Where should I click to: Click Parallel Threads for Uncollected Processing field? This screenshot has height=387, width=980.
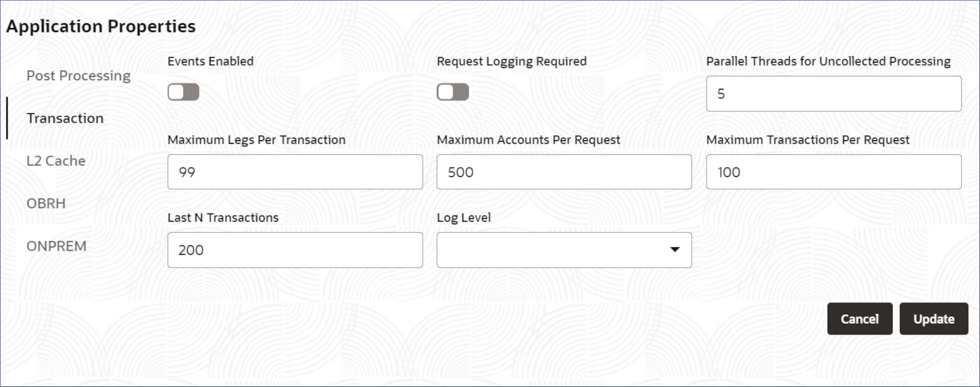click(x=833, y=94)
